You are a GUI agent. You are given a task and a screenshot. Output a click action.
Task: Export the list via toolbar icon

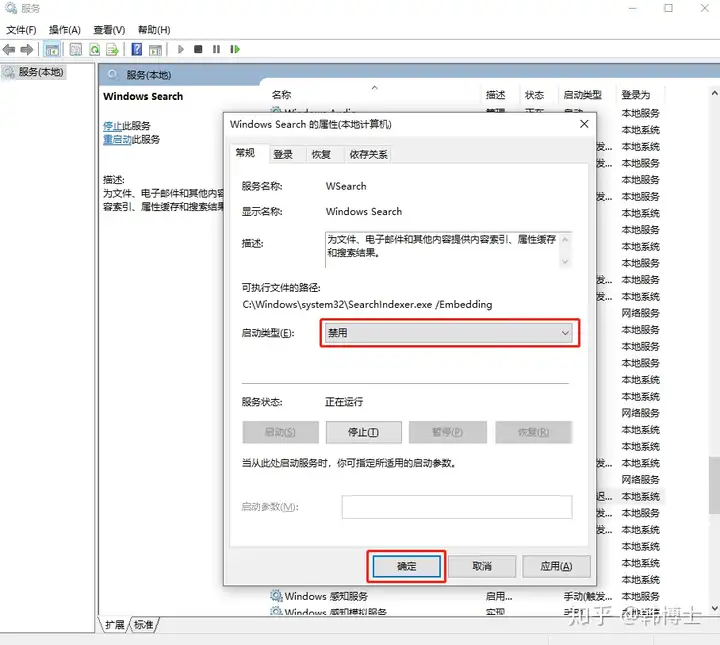pyautogui.click(x=112, y=49)
